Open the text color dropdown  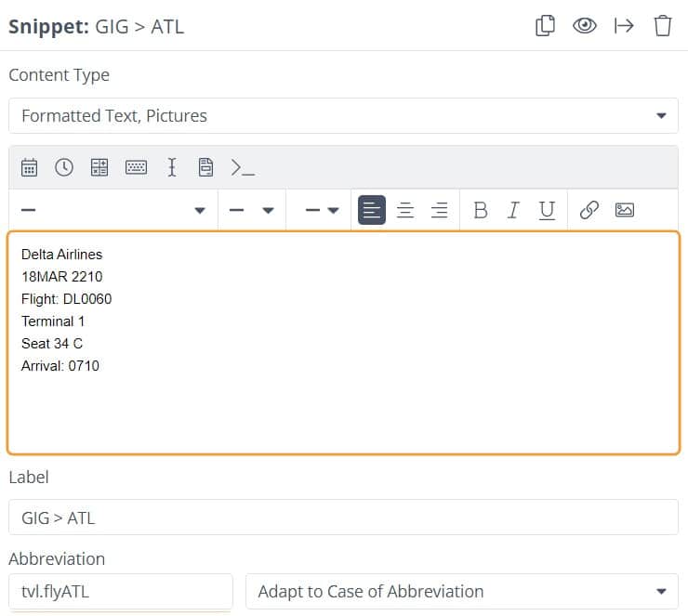(319, 210)
